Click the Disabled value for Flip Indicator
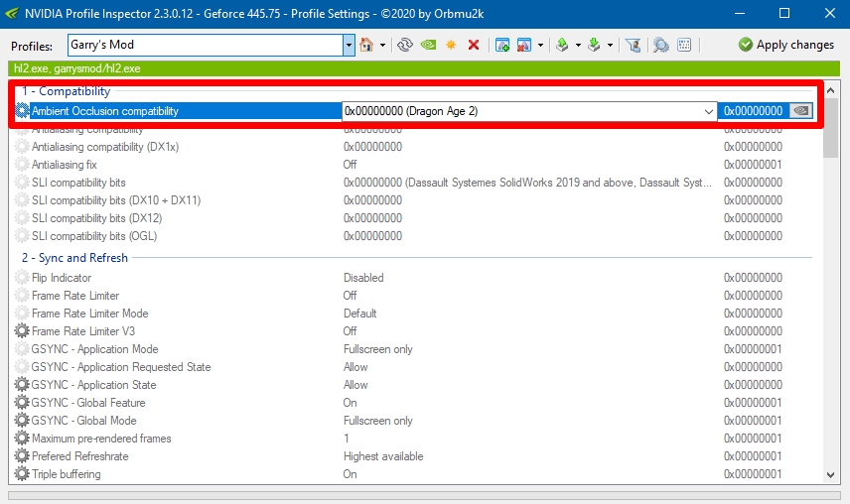This screenshot has width=850, height=504. pyautogui.click(x=363, y=278)
